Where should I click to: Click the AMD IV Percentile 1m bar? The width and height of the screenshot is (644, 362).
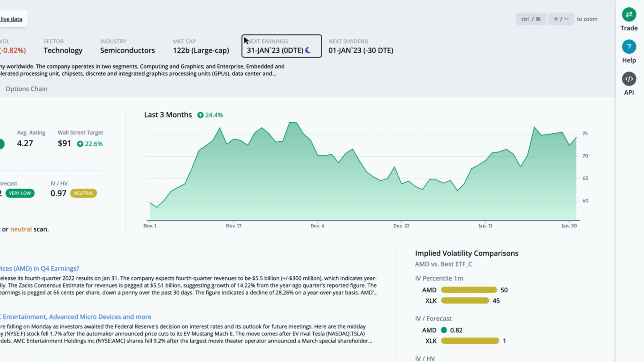pyautogui.click(x=469, y=290)
